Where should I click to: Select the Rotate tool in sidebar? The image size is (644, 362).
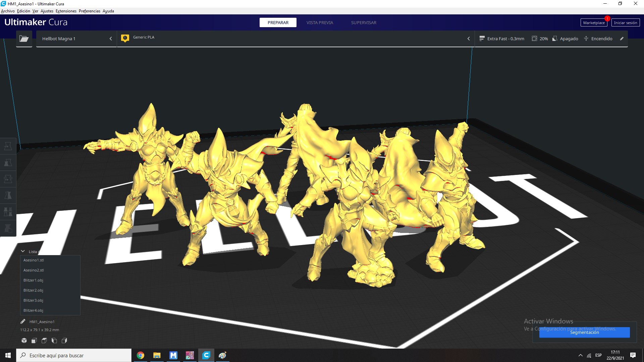[x=8, y=179]
